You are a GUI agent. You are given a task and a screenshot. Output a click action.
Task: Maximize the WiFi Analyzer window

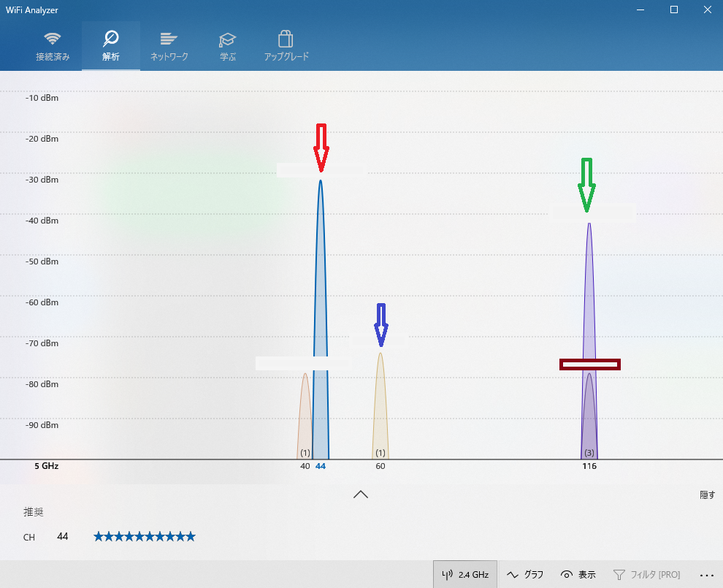coord(673,9)
